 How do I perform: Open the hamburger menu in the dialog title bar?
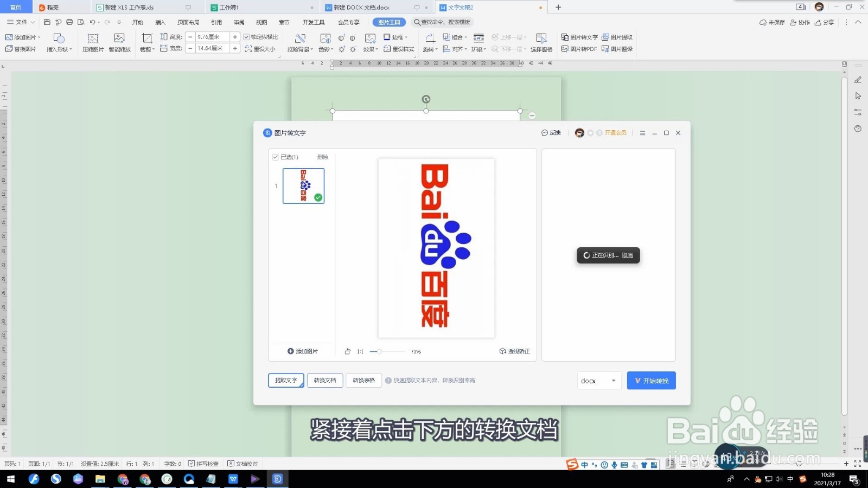pyautogui.click(x=642, y=133)
